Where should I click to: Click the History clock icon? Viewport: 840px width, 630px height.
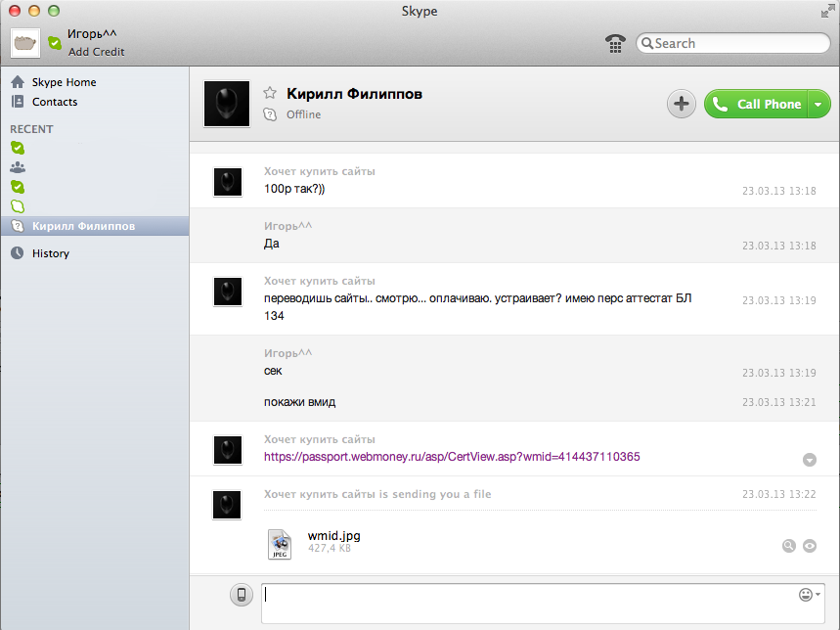(x=18, y=252)
